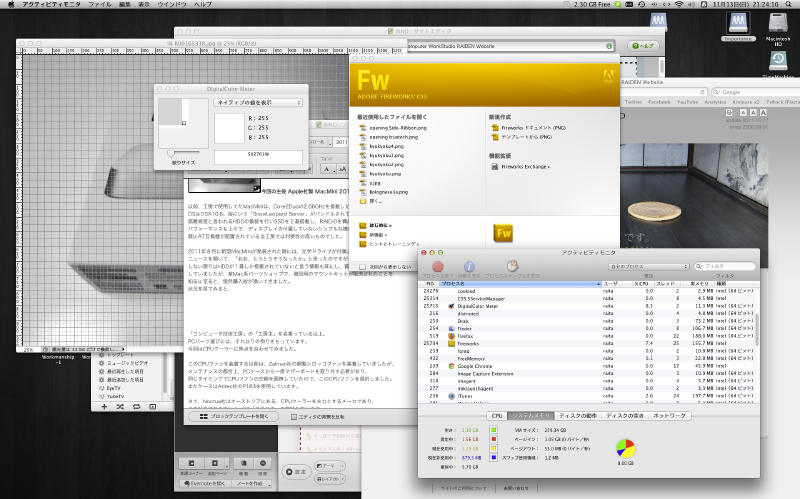Click the red Quit Process stop icon
The height and width of the screenshot is (499, 800).
[438, 266]
